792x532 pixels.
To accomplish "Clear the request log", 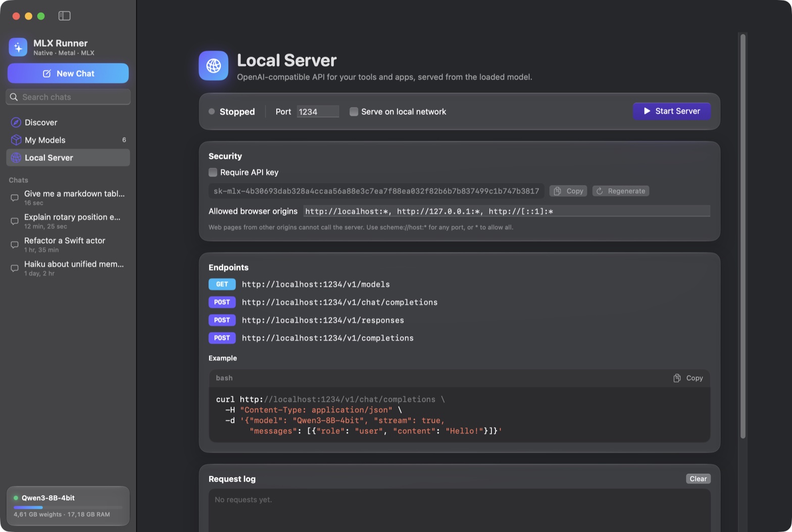I will pyautogui.click(x=698, y=479).
